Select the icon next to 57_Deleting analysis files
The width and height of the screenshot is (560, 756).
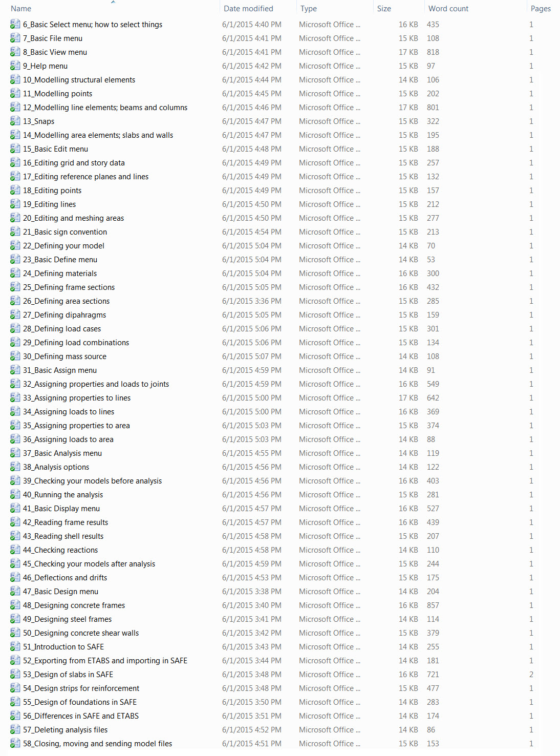(15, 729)
